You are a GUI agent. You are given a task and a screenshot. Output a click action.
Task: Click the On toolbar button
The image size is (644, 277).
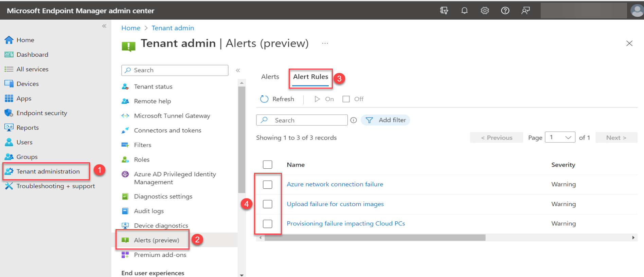tap(324, 99)
